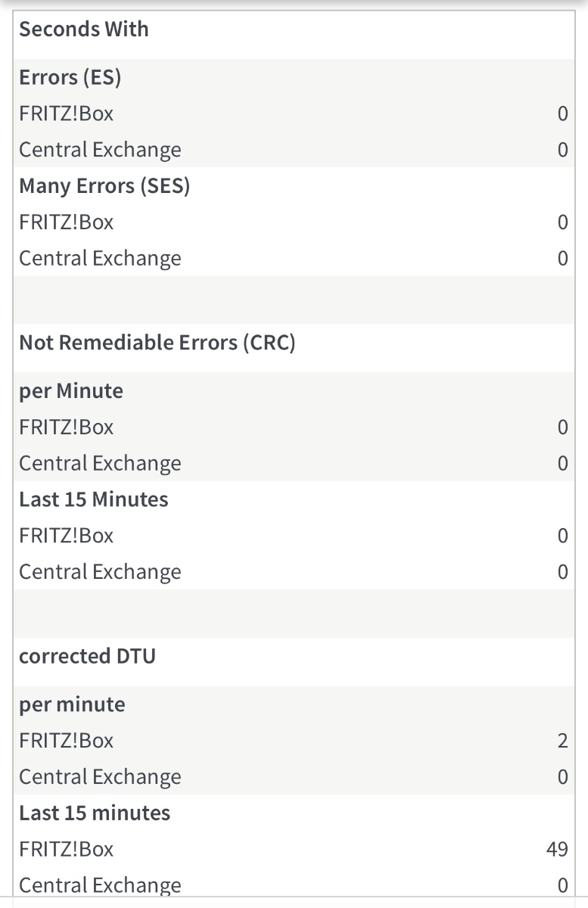The image size is (588, 908).
Task: Select FRITZ!Box row under CRC Last 15 Minutes
Action: pyautogui.click(x=294, y=536)
